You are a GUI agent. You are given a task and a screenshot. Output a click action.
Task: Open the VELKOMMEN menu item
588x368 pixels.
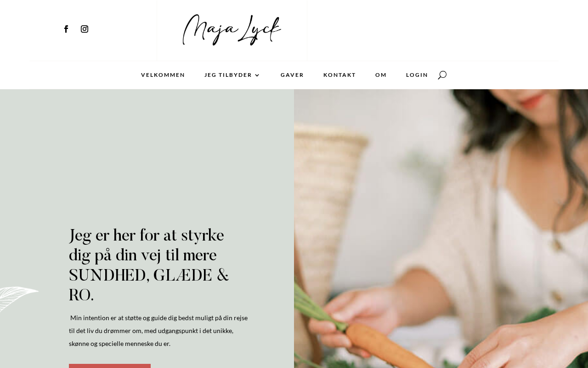[x=163, y=75]
